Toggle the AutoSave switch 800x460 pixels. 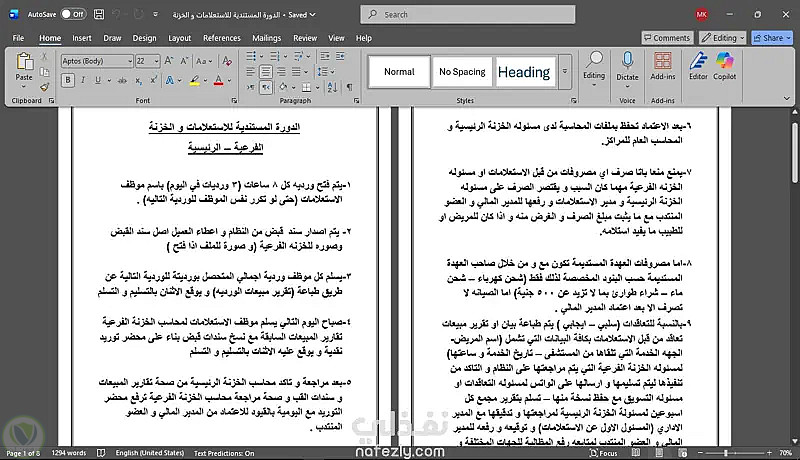tap(73, 14)
